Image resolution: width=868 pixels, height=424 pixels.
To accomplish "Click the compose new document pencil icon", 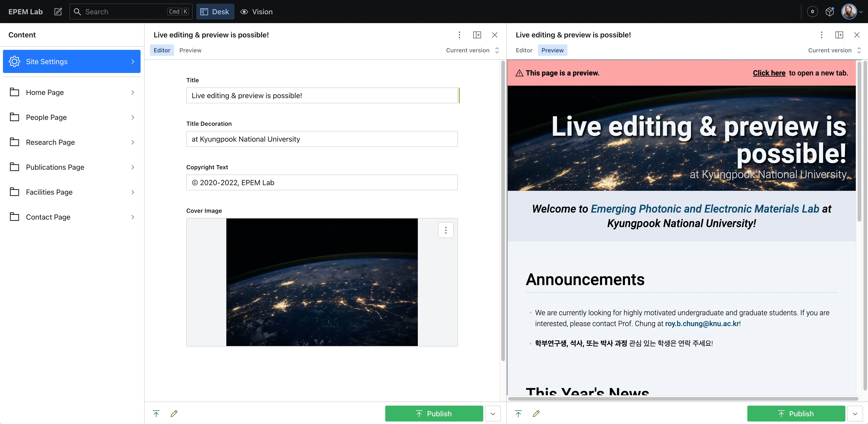I will coord(58,12).
